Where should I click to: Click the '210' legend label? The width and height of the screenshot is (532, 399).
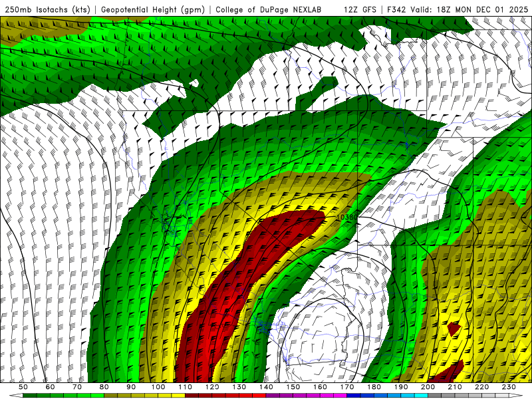(x=455, y=387)
